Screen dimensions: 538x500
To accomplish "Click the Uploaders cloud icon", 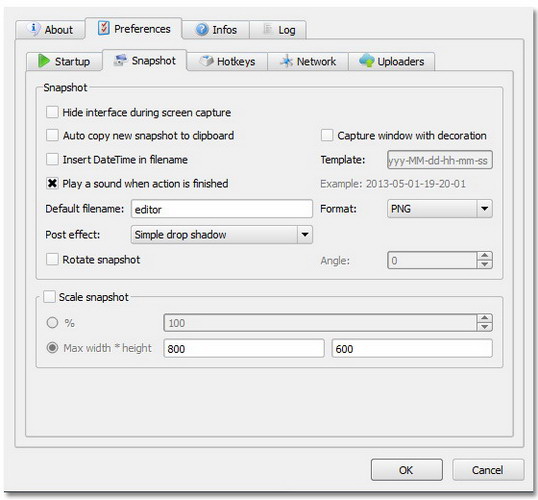I will point(367,60).
